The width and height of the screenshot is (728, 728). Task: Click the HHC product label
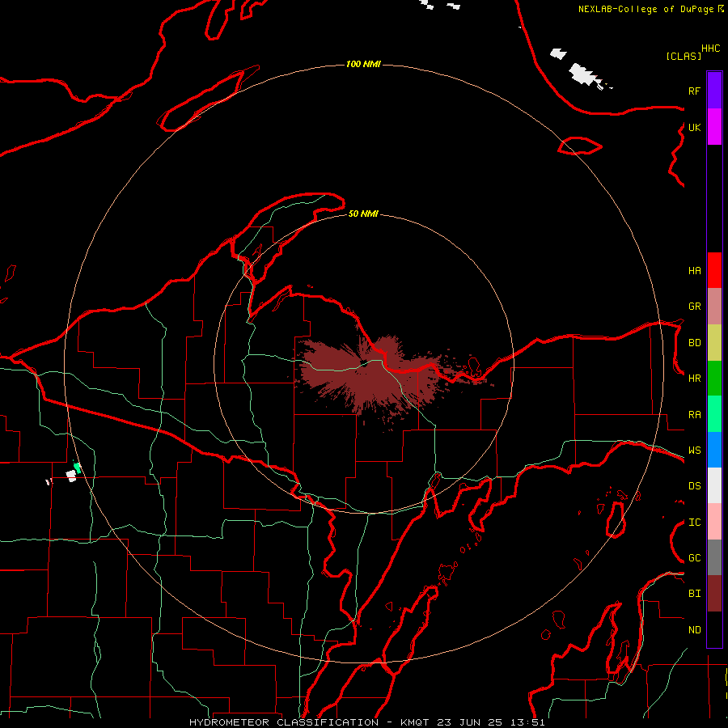711,49
